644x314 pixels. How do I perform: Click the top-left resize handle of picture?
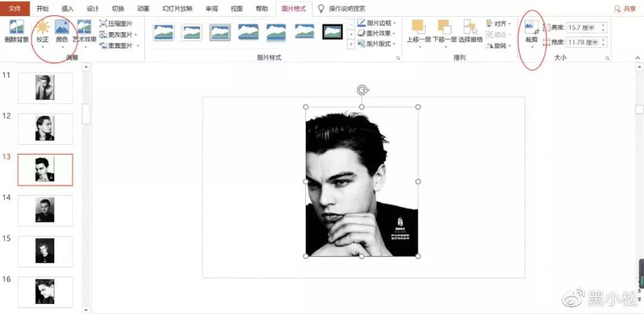click(x=305, y=107)
